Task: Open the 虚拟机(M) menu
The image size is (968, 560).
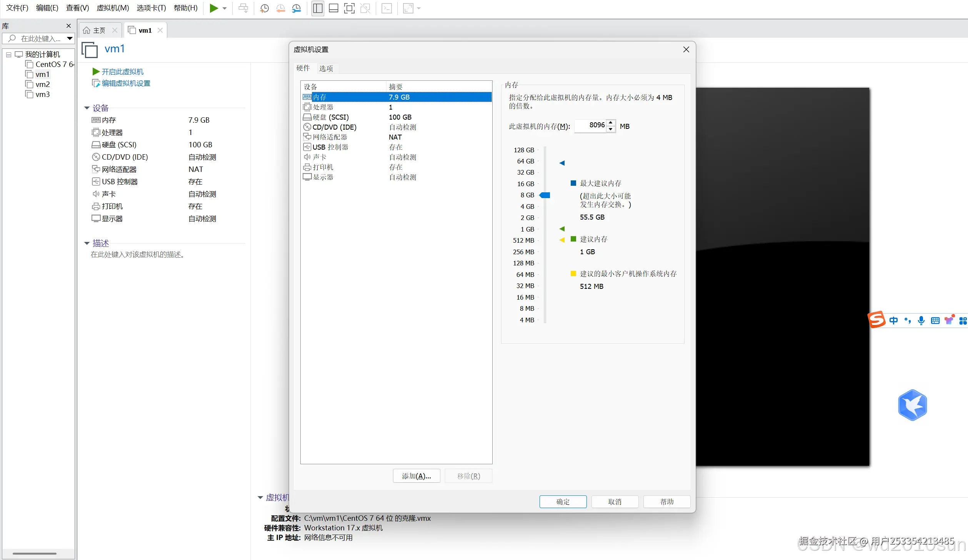Action: (113, 8)
